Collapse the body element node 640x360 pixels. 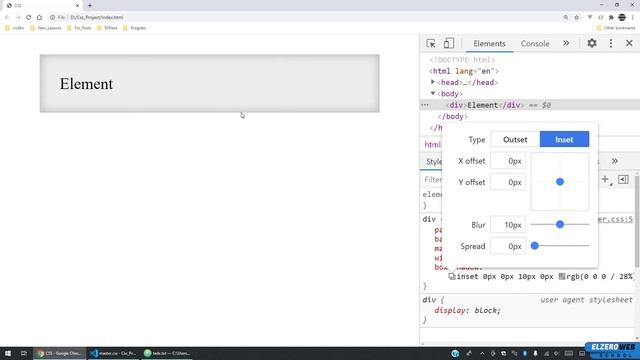pos(433,93)
